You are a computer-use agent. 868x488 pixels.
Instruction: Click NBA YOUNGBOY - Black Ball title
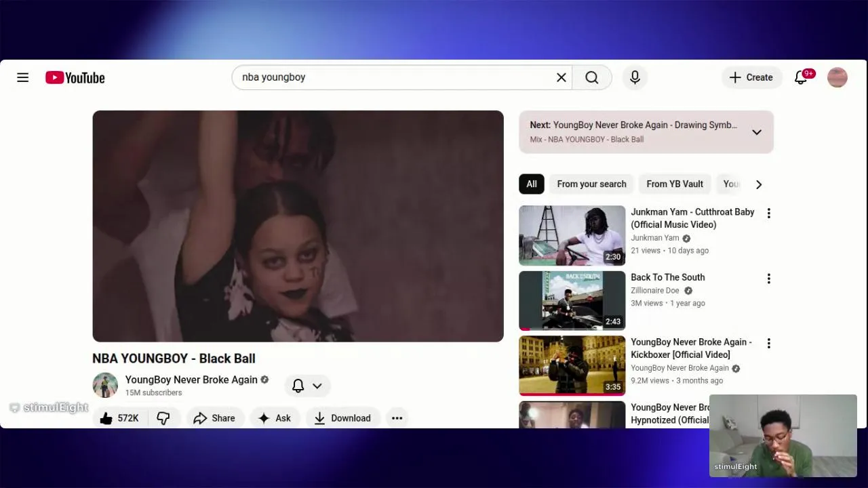pyautogui.click(x=174, y=359)
